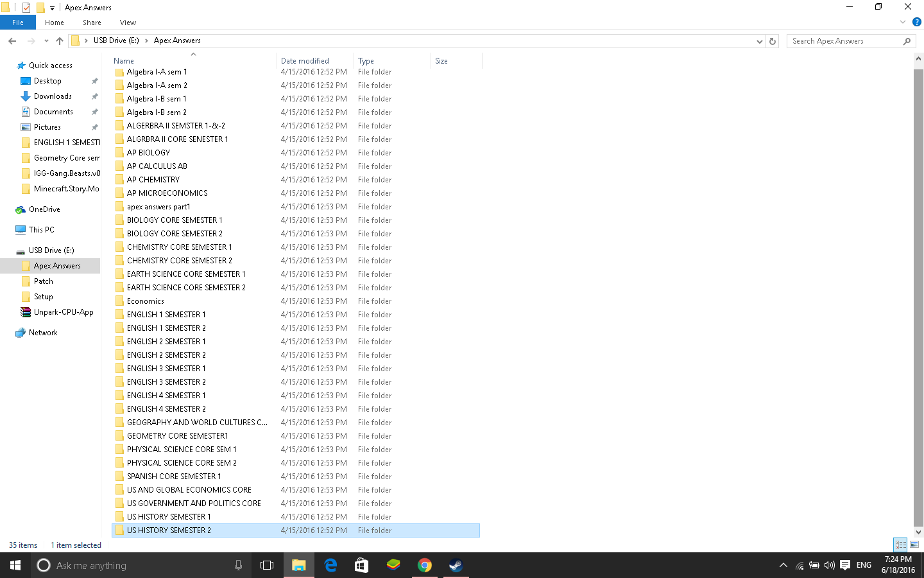Select Unpark-CPU-App in the navigation pane

(64, 312)
